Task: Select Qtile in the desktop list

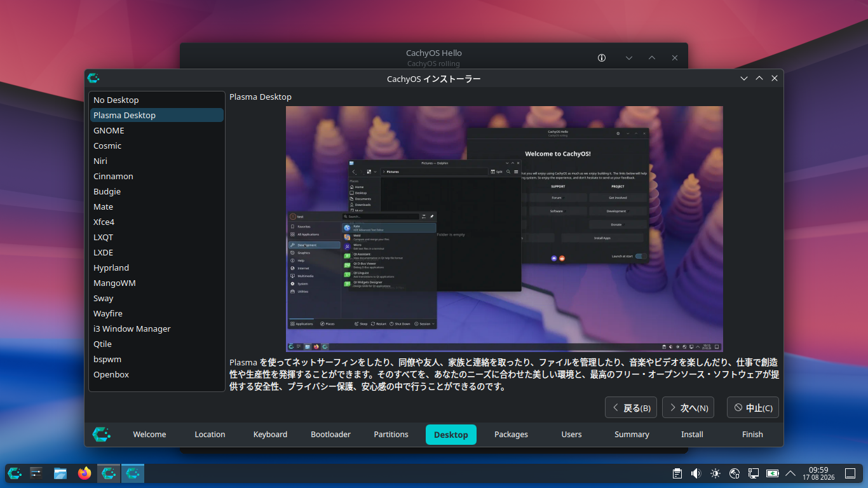Action: [156, 344]
